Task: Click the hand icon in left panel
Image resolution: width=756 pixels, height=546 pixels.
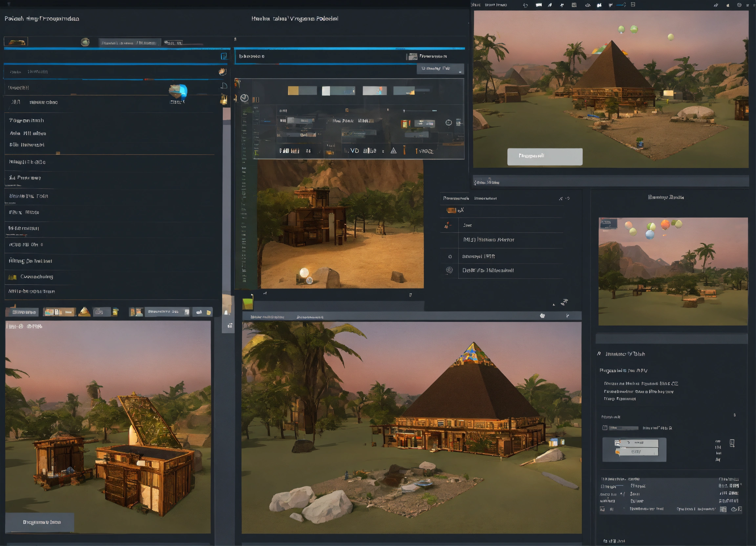Action: point(222,71)
